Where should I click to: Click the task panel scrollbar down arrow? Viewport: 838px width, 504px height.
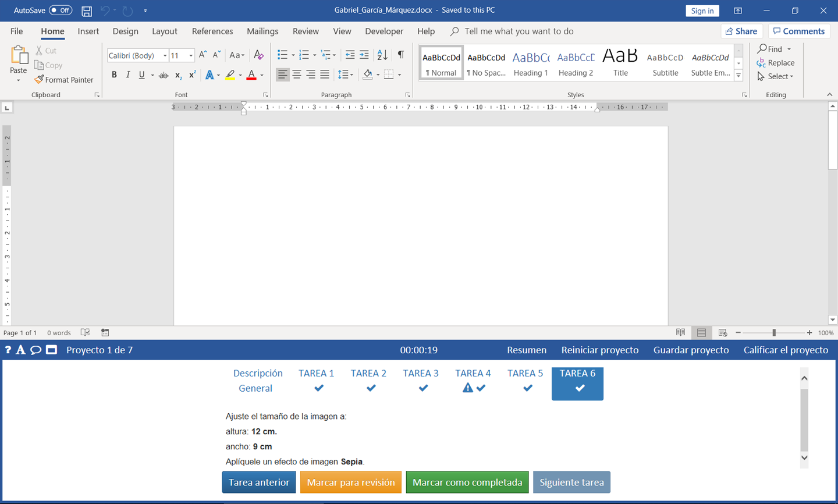[x=804, y=457]
